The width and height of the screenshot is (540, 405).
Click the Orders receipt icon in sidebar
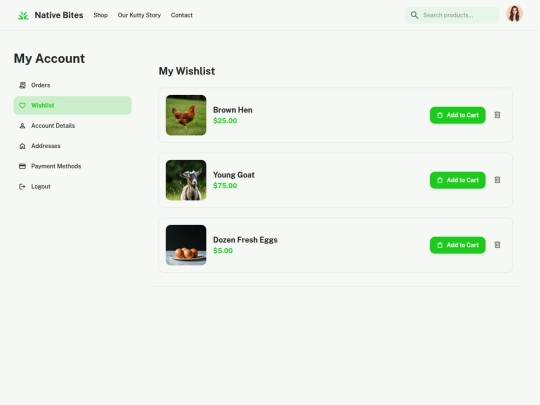(x=22, y=85)
